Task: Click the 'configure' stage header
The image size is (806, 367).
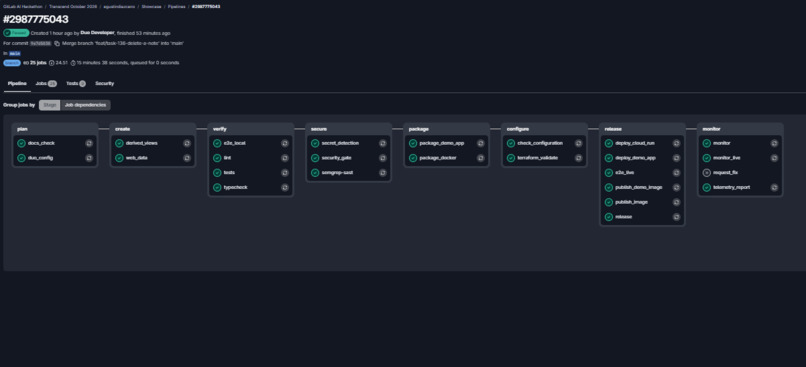Action: click(518, 129)
